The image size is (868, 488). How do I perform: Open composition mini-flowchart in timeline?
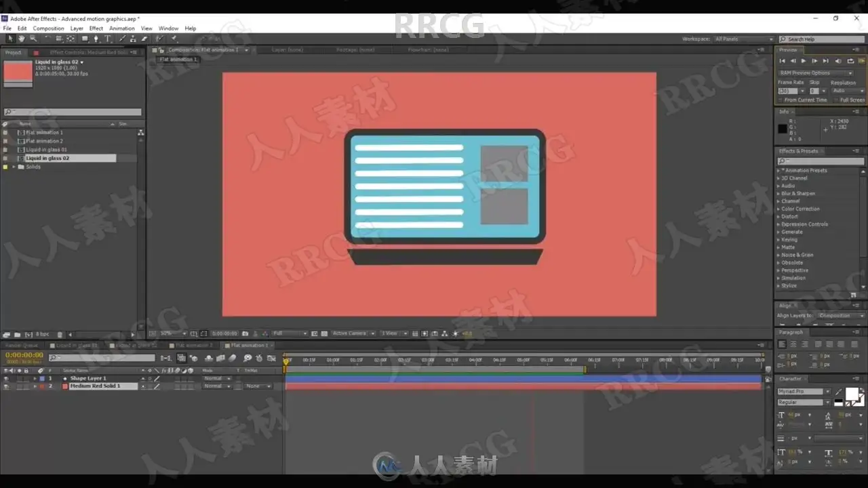165,358
